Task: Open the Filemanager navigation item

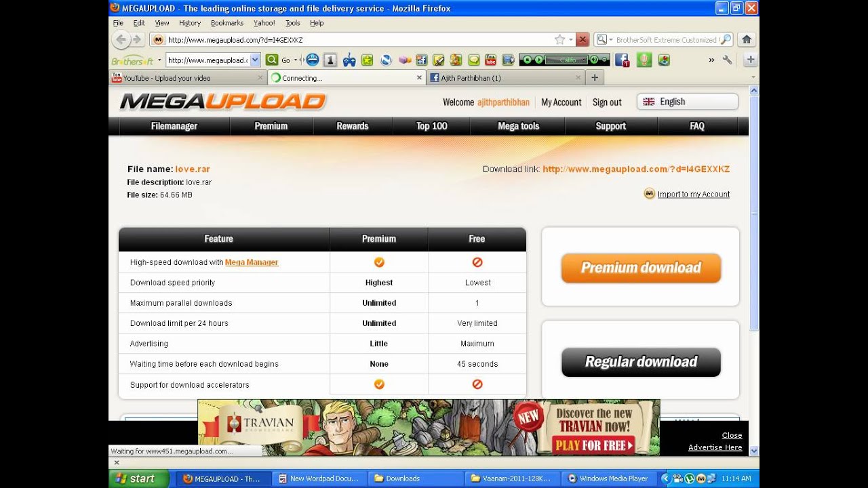Action: 174,126
